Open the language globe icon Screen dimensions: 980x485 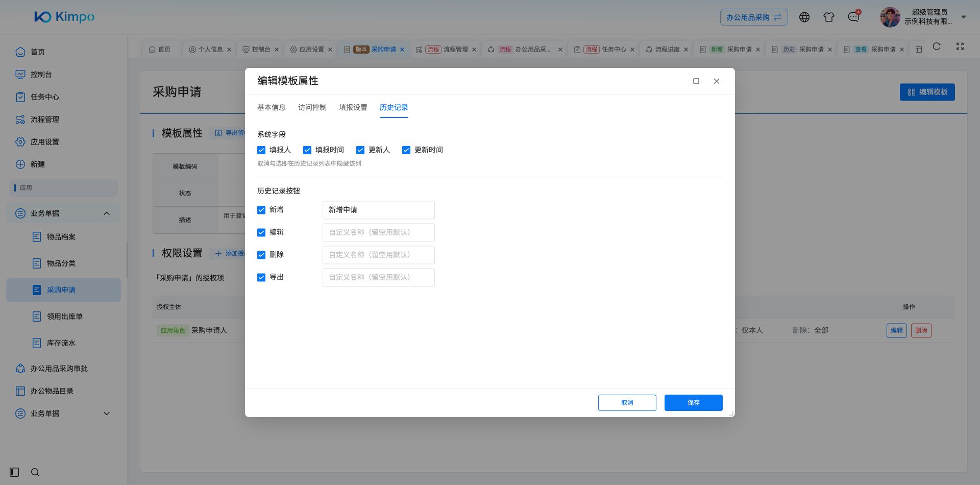click(804, 17)
